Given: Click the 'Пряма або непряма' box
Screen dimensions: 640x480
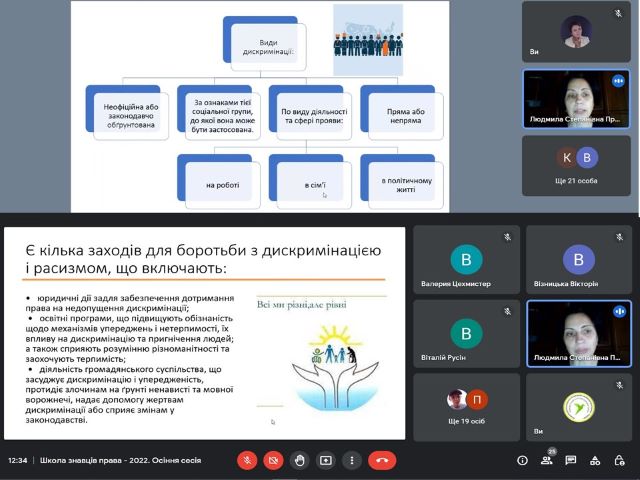Looking at the screenshot, I should [406, 116].
